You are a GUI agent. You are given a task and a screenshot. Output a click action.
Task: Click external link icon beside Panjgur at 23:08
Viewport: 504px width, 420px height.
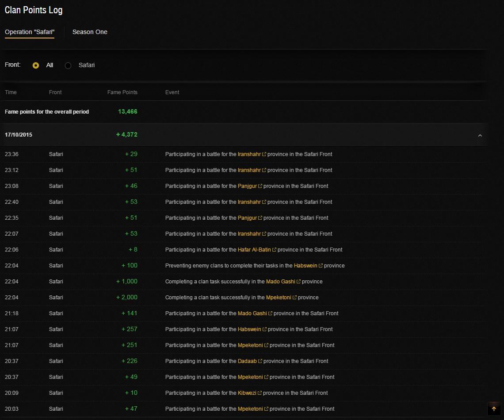pos(260,186)
